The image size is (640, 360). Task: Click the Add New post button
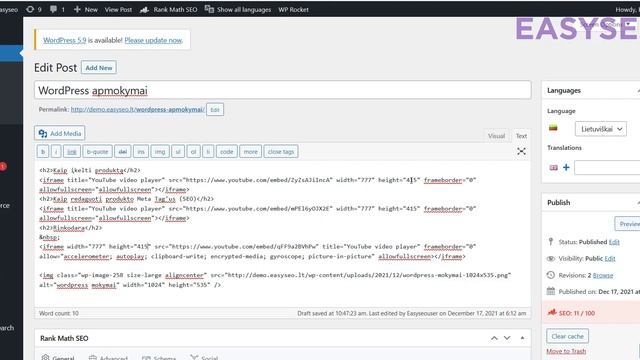coord(99,68)
